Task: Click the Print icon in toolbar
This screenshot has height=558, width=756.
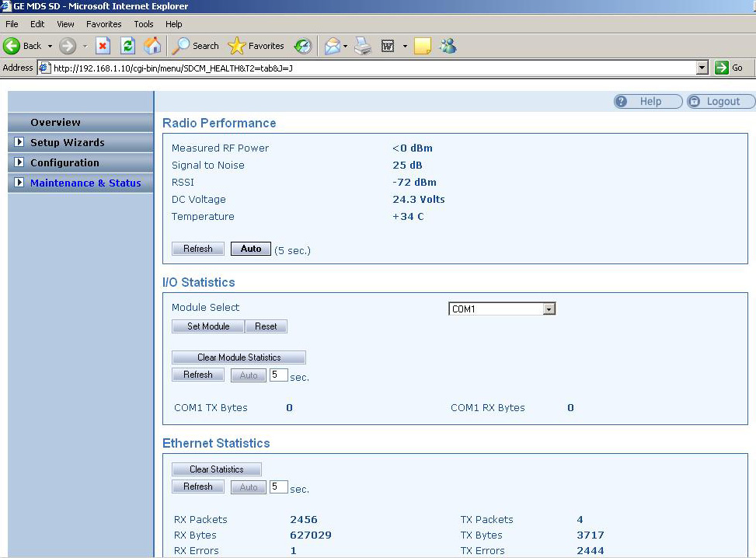Action: point(363,46)
